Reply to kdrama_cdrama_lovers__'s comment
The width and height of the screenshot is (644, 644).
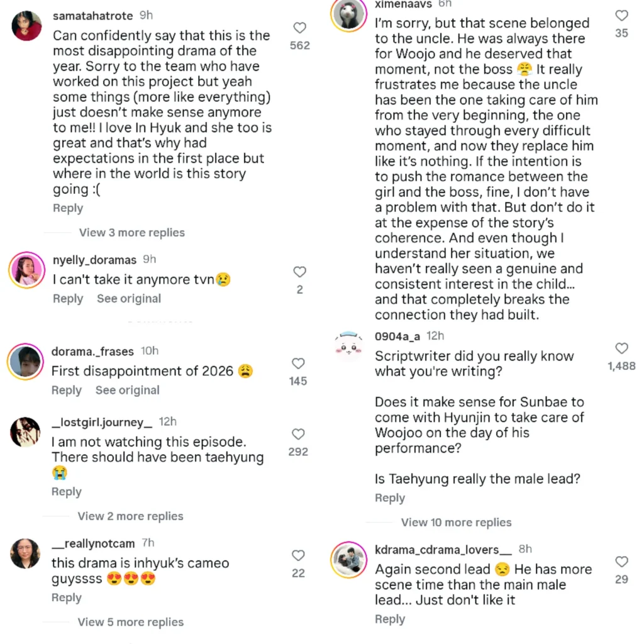coord(390,619)
